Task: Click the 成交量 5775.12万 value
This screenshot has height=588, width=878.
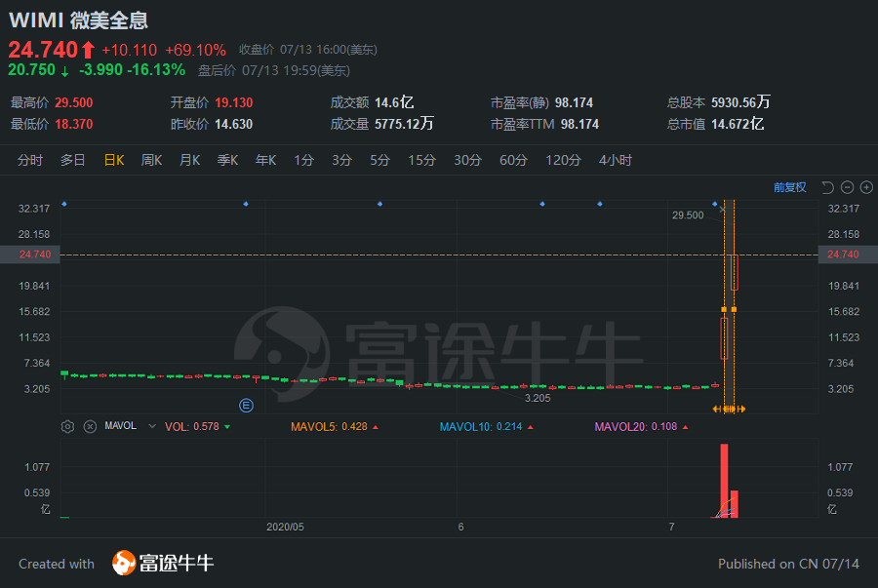Action: [x=404, y=124]
